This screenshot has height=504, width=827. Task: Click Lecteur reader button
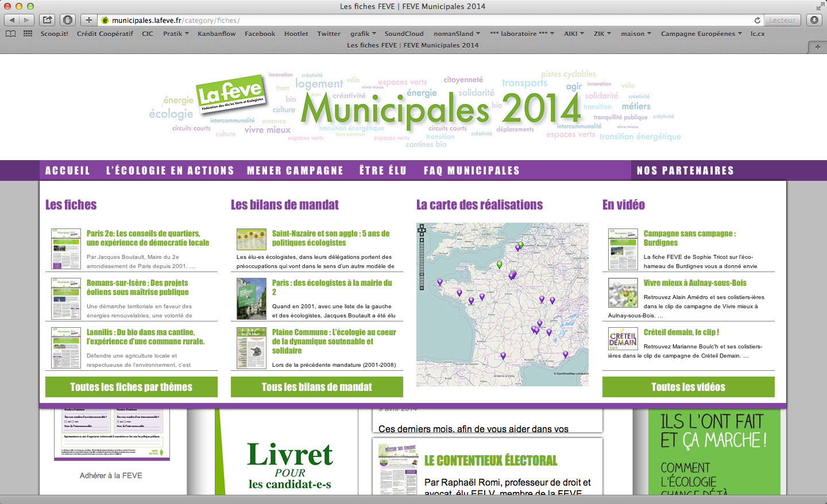[x=782, y=20]
